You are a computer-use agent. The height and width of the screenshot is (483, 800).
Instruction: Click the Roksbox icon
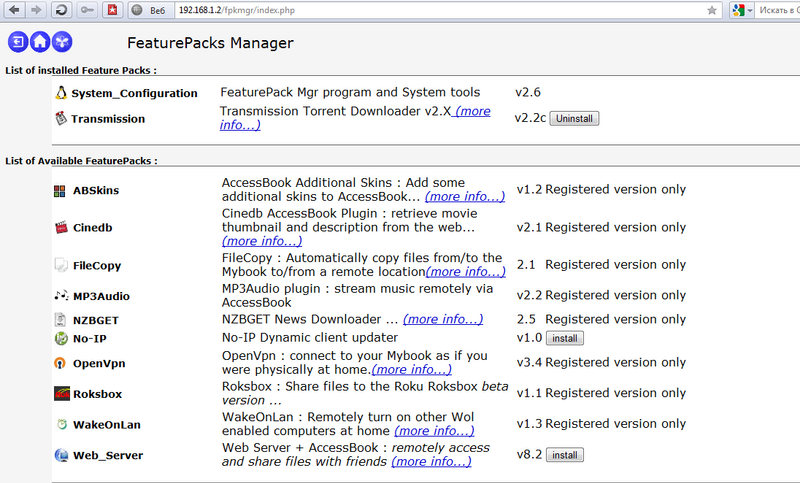point(62,394)
